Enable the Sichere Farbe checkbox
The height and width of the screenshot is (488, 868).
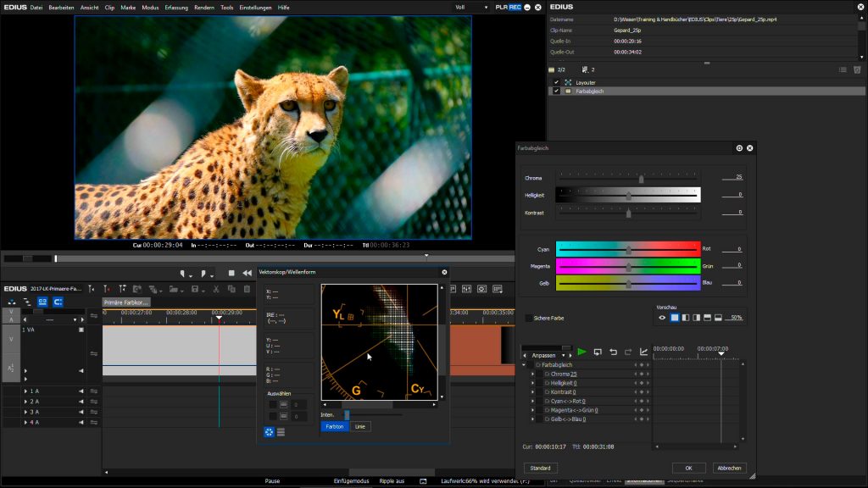pyautogui.click(x=528, y=317)
